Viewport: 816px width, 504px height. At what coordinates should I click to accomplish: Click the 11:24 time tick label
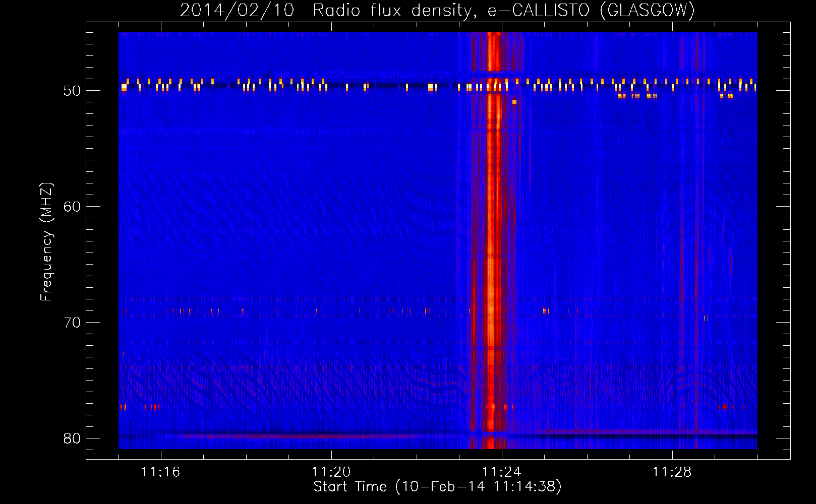click(x=502, y=472)
